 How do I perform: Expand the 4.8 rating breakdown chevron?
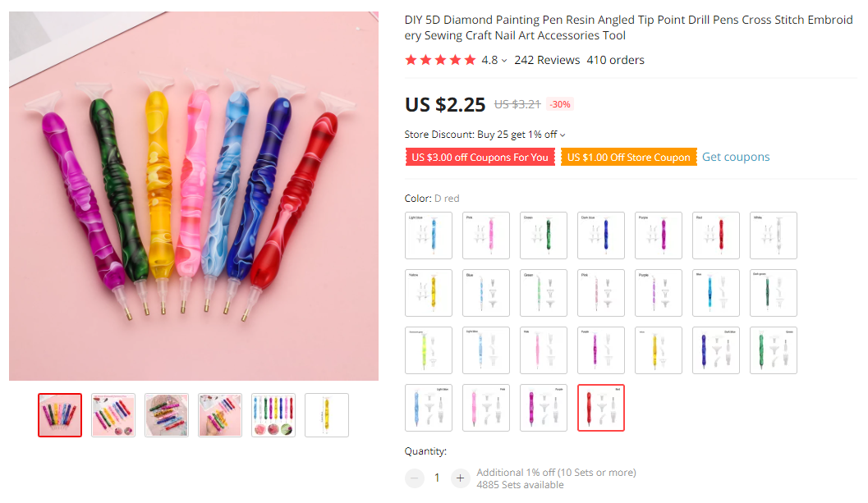(x=504, y=61)
